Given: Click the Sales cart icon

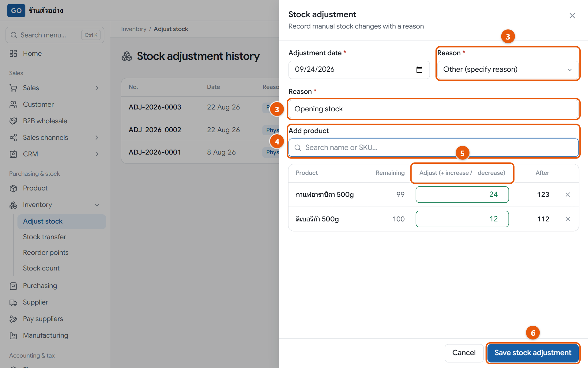Looking at the screenshot, I should click(x=13, y=88).
